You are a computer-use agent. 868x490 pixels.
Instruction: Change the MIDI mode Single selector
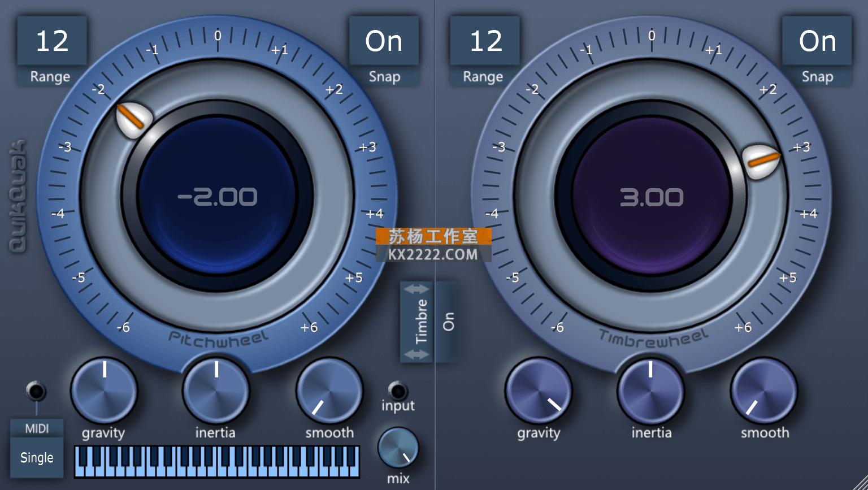37,458
